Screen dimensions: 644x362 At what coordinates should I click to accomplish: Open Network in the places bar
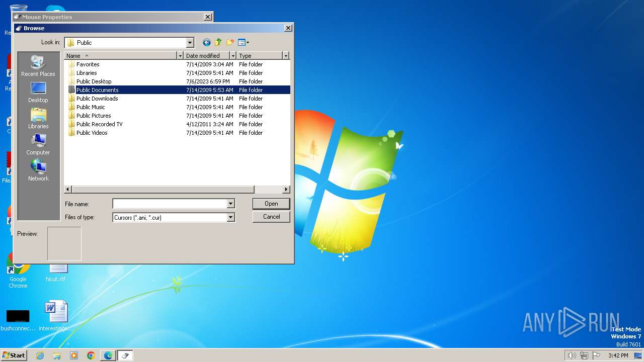coord(38,170)
